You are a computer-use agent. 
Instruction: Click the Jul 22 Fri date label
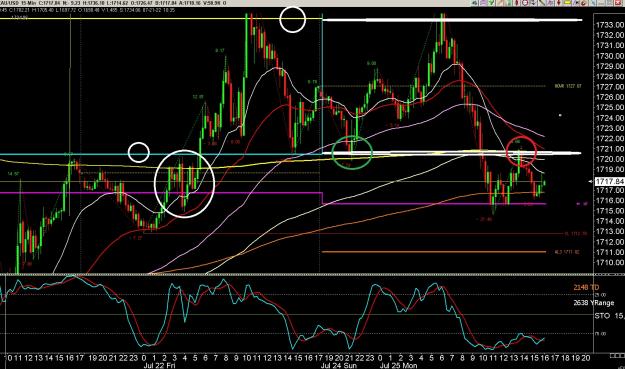(159, 365)
